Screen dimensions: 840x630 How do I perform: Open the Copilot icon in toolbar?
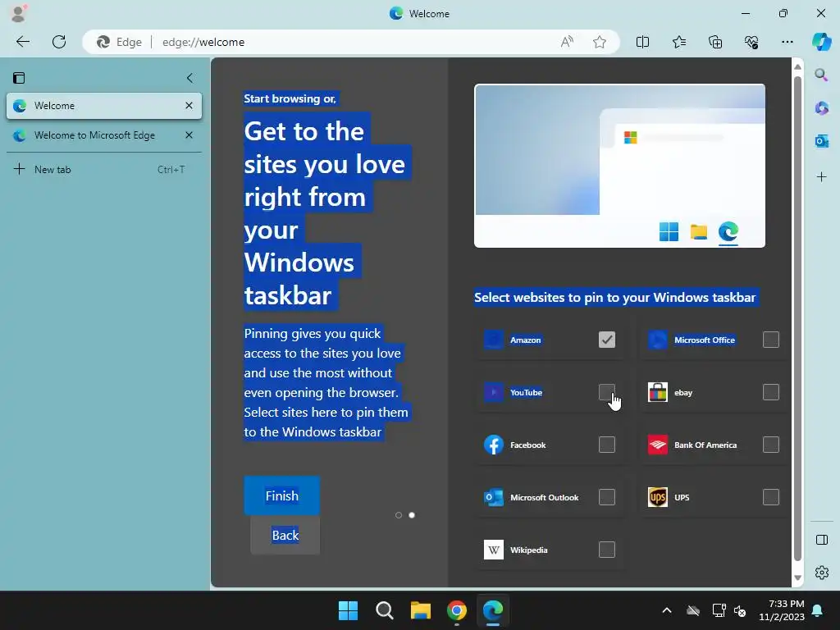(821, 42)
